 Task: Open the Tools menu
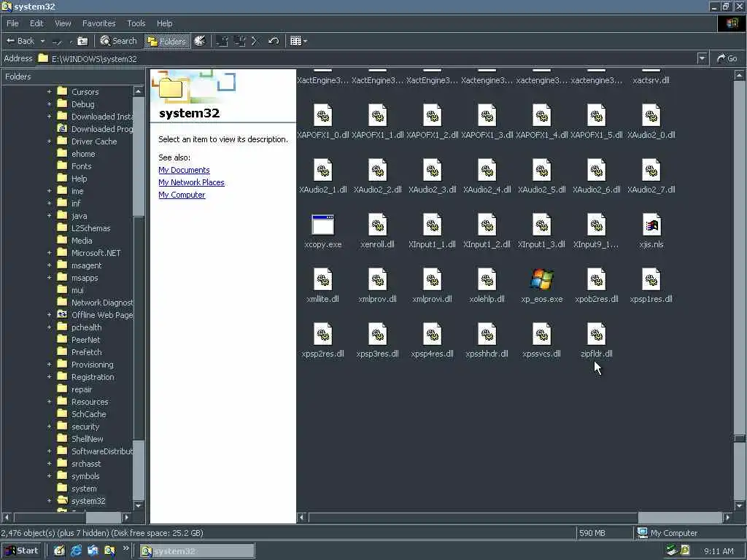point(136,23)
